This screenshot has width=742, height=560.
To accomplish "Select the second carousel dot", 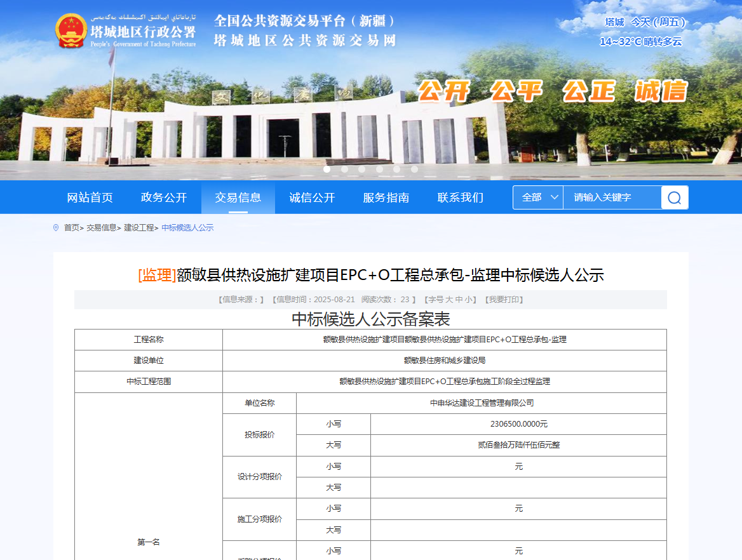I will (x=344, y=169).
